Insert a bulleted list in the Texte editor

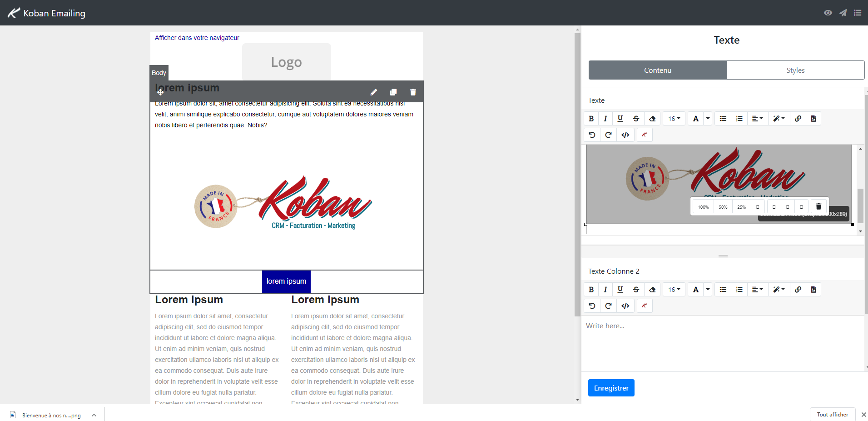pos(723,119)
